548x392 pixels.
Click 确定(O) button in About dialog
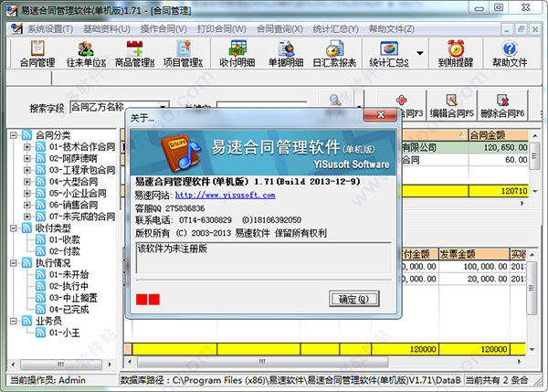(x=354, y=299)
